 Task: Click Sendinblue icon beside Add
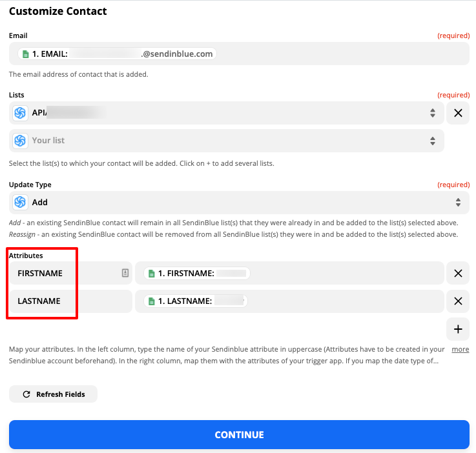click(20, 202)
